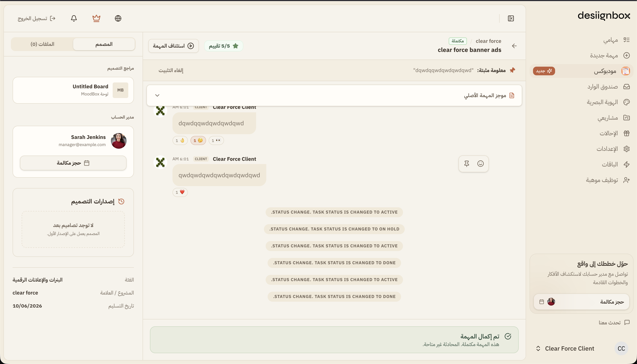This screenshot has height=364, width=637.
Task: Click the orange pin icon in pinned info bar
Action: pyautogui.click(x=512, y=70)
